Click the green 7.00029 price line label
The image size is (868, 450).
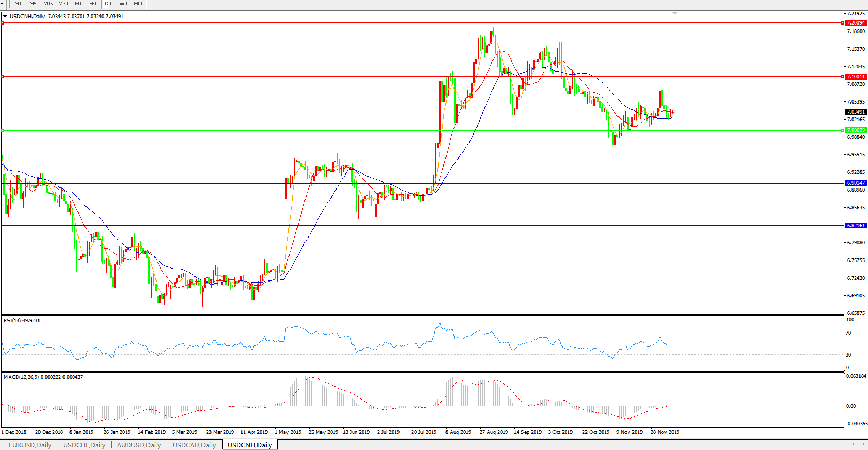[x=856, y=130]
